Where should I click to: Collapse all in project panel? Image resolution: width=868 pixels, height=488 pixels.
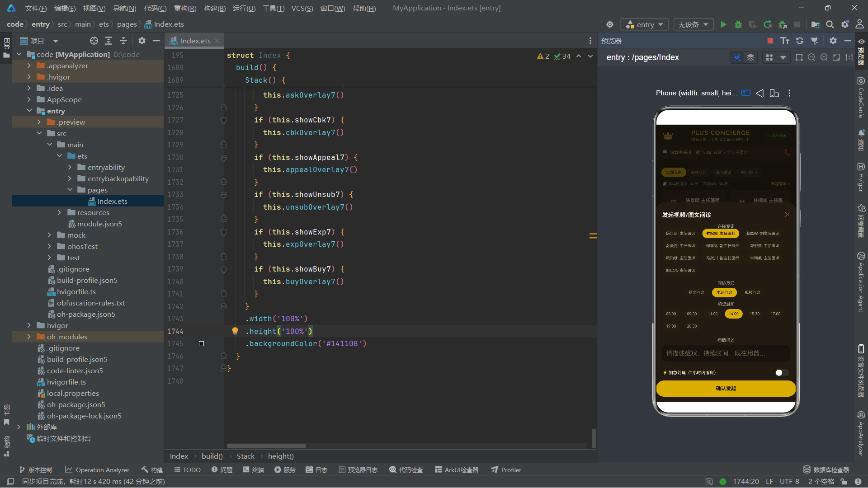(123, 41)
